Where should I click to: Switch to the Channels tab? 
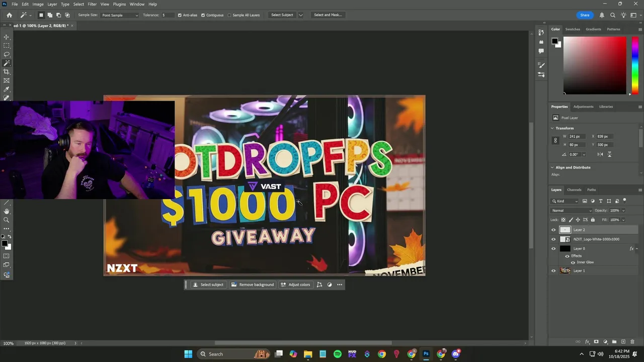pos(574,190)
